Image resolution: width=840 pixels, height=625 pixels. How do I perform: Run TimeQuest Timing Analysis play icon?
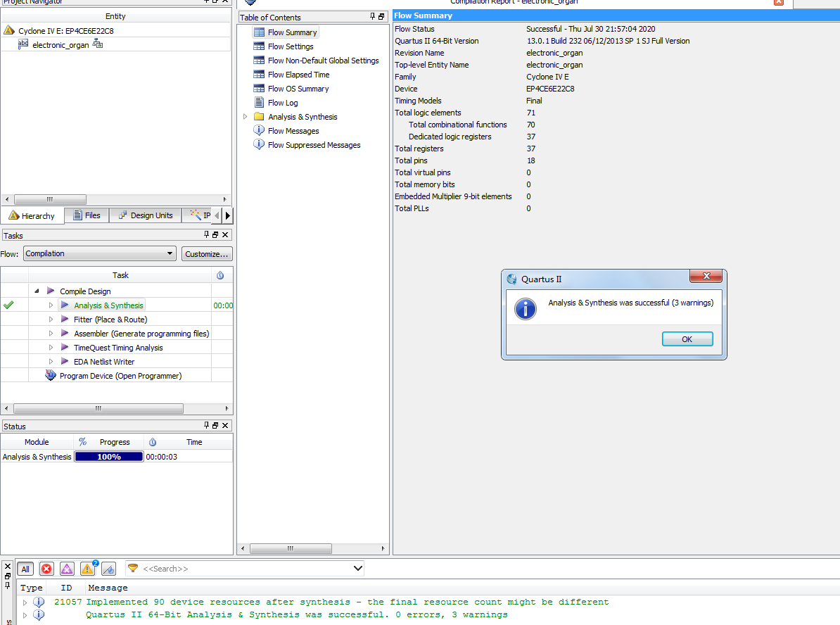click(x=65, y=348)
